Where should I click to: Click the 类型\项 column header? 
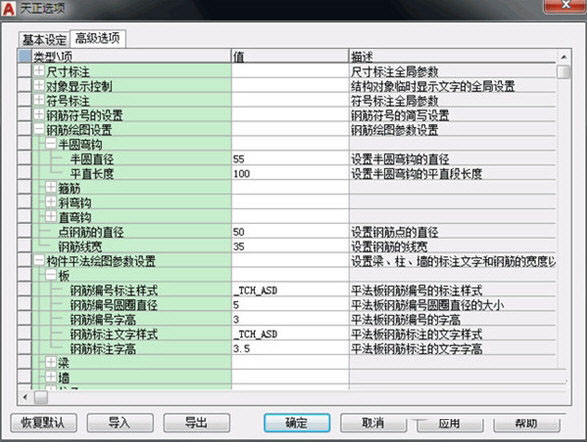tap(131, 56)
